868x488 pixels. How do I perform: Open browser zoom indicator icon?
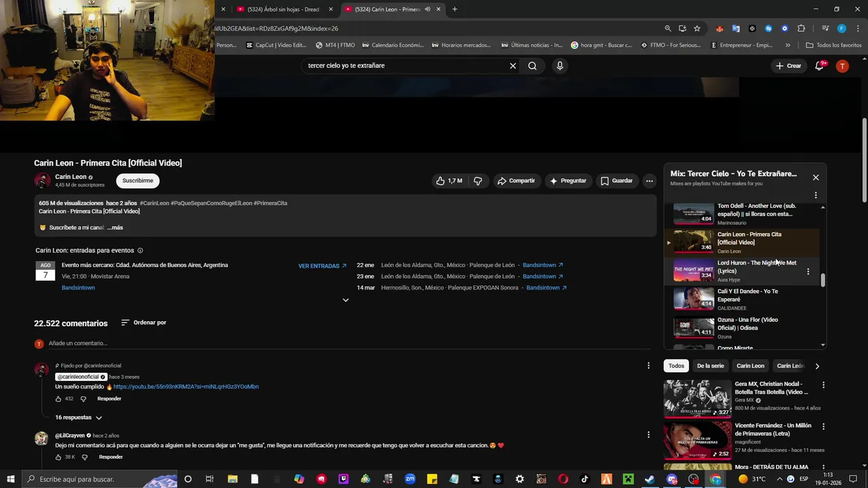668,28
